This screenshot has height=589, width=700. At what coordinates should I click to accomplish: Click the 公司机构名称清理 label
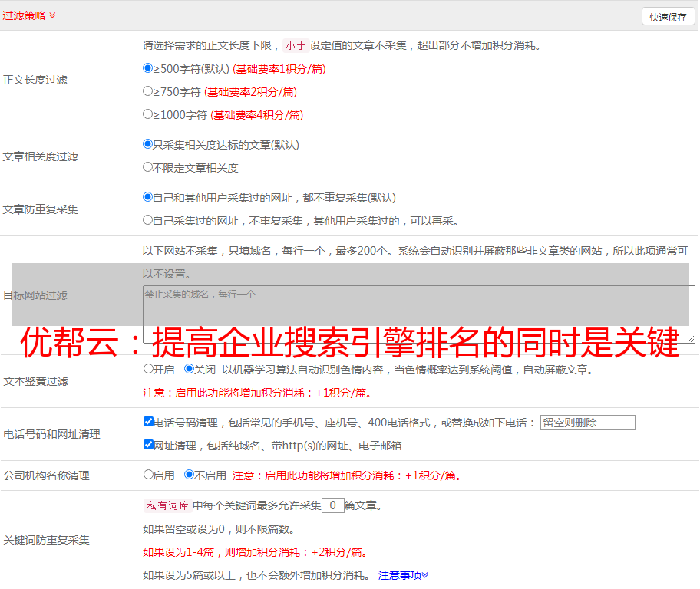pos(46,475)
